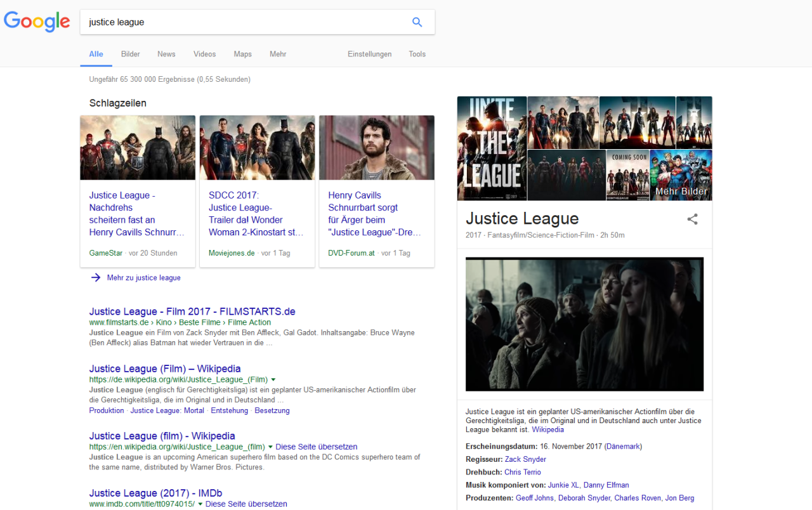This screenshot has width=812, height=510.
Task: Open the Produktion sitelink
Action: tap(107, 410)
